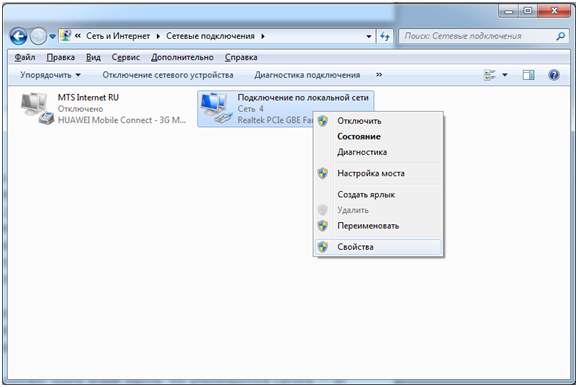Click 'Подключение по локальной сети' name
Image resolution: width=578 pixels, height=387 pixels.
[303, 98]
